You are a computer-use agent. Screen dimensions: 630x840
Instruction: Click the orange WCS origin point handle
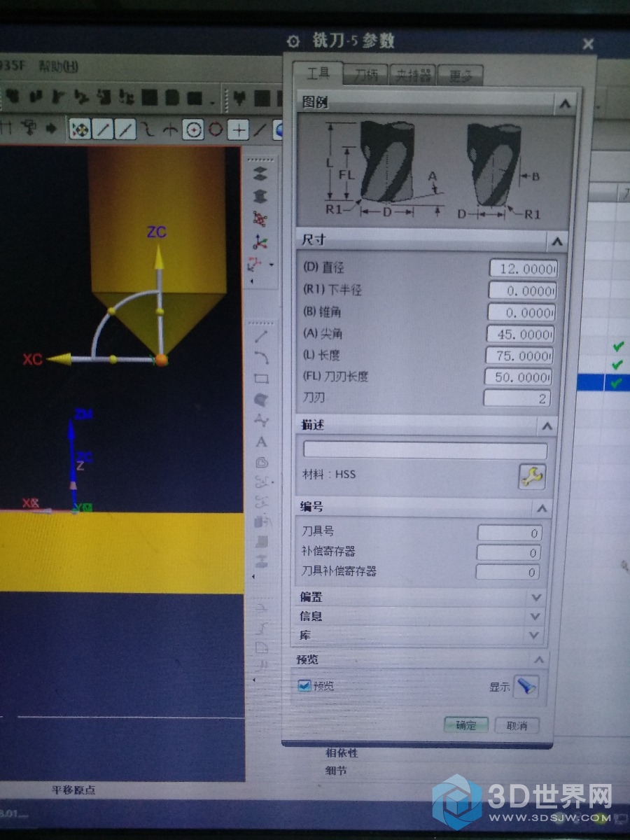tap(162, 360)
